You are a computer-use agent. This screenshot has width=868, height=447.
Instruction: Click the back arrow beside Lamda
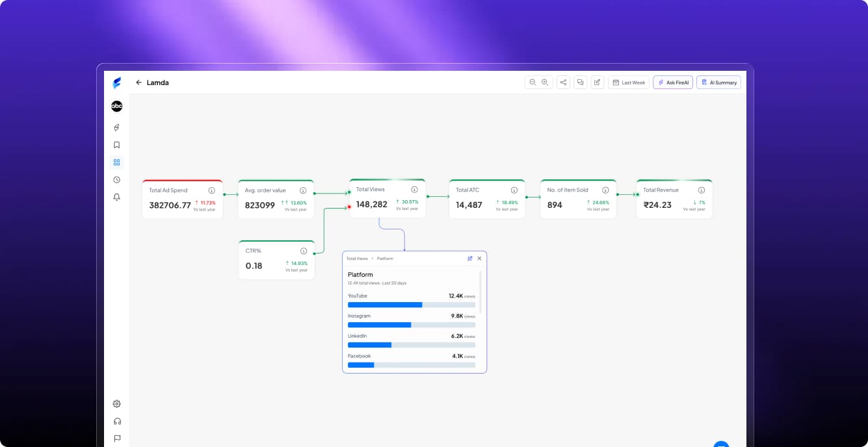click(x=138, y=82)
